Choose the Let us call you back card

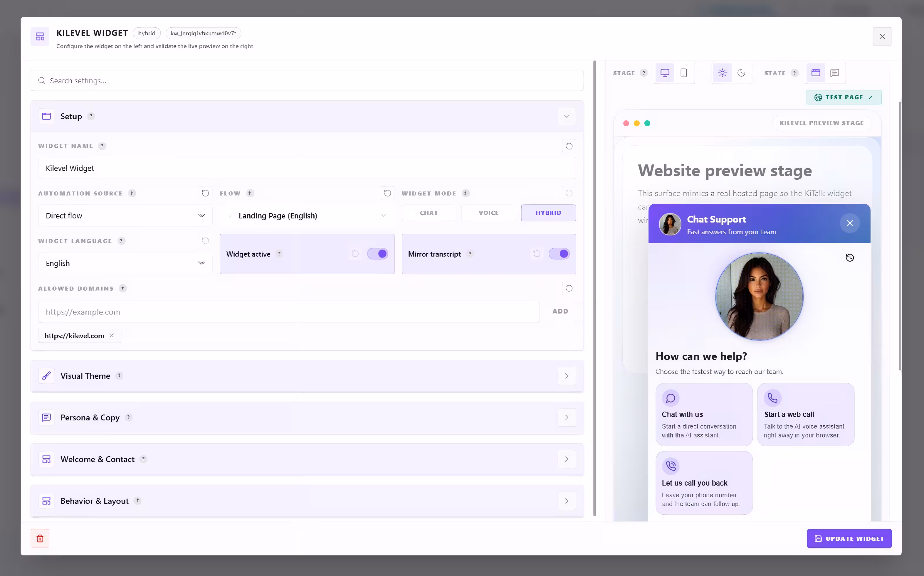coord(704,483)
